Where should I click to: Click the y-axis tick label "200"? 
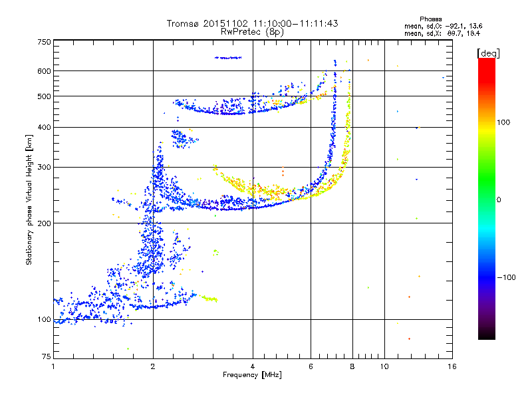pos(44,223)
